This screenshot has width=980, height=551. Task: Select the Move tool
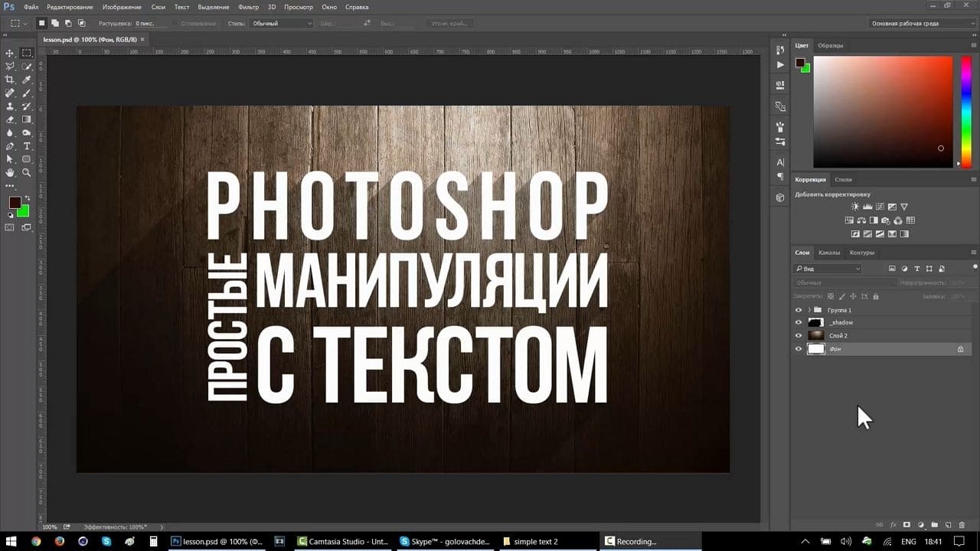pos(10,53)
